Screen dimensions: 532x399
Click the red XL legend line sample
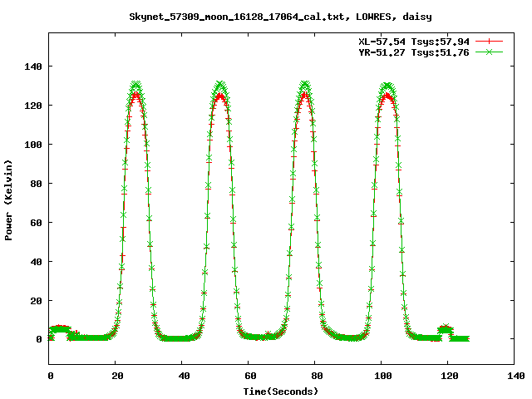pos(489,42)
